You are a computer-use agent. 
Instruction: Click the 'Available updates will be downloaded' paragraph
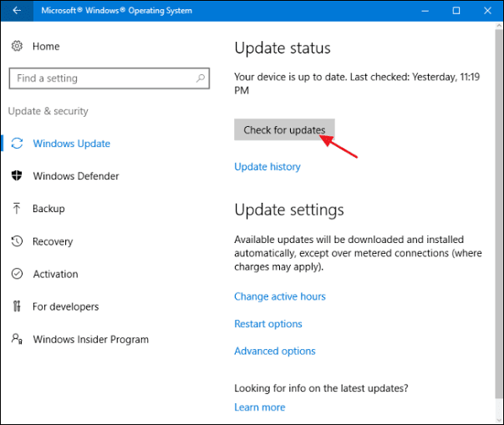pyautogui.click(x=358, y=253)
